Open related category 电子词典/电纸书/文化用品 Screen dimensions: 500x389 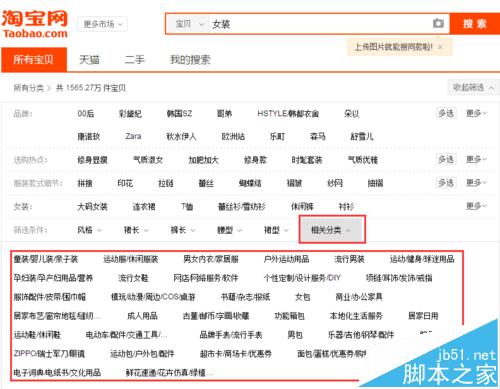pyautogui.click(x=57, y=372)
